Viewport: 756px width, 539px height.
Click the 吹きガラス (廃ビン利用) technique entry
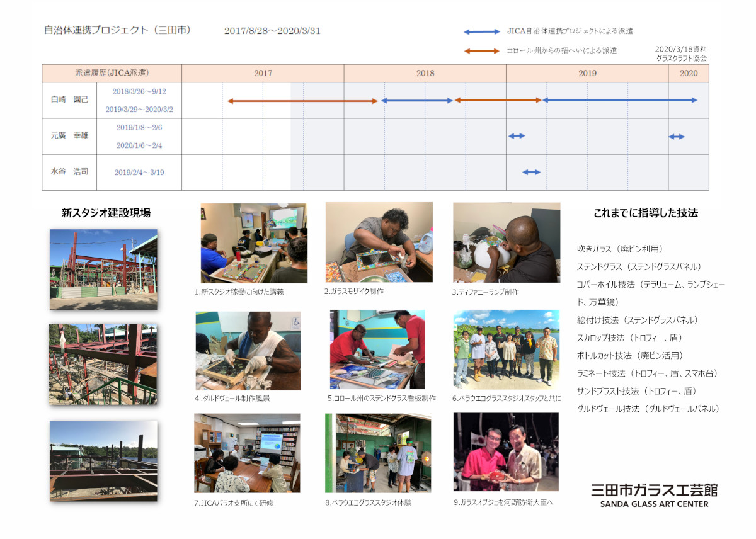[619, 249]
